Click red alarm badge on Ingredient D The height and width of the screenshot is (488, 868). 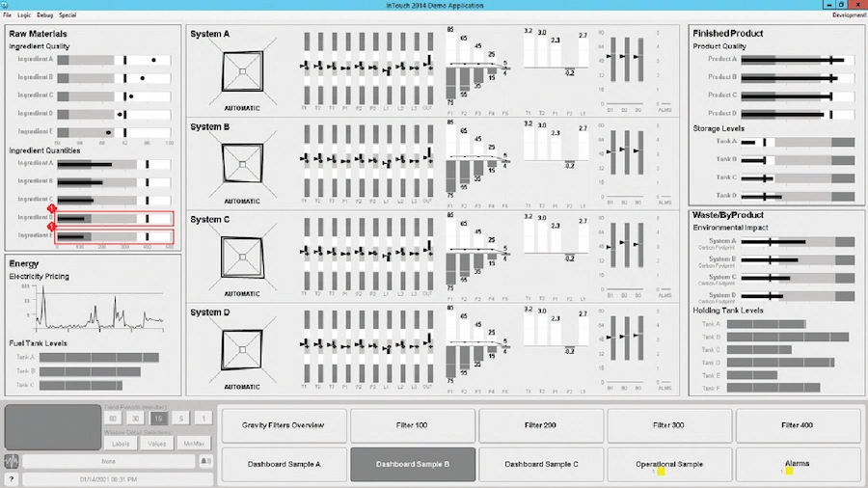click(x=52, y=208)
